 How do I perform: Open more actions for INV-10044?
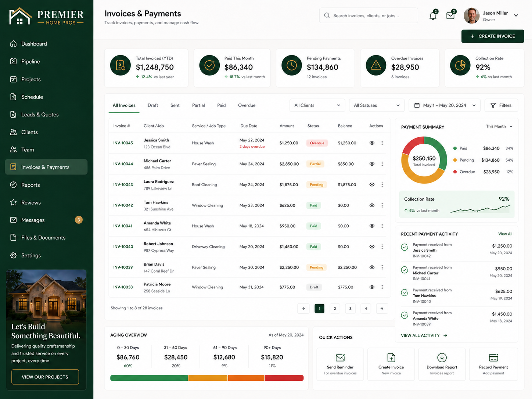382,164
